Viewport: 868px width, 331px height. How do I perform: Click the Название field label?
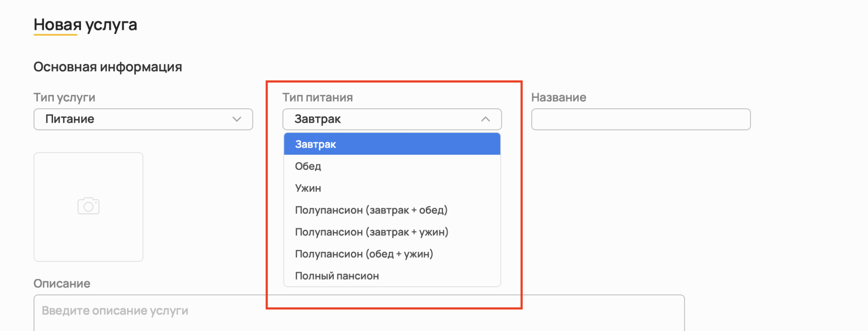click(x=558, y=98)
